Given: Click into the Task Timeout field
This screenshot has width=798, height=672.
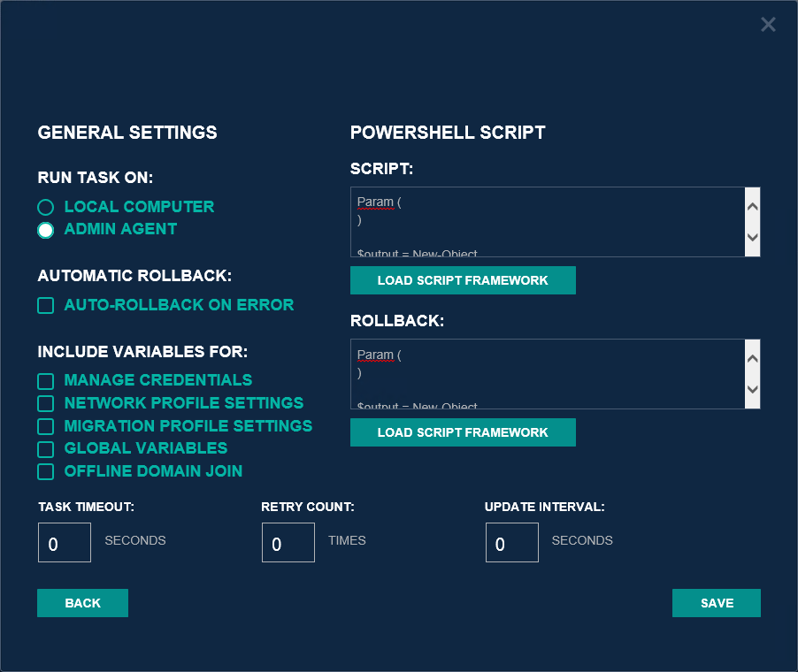Looking at the screenshot, I should click(x=65, y=542).
